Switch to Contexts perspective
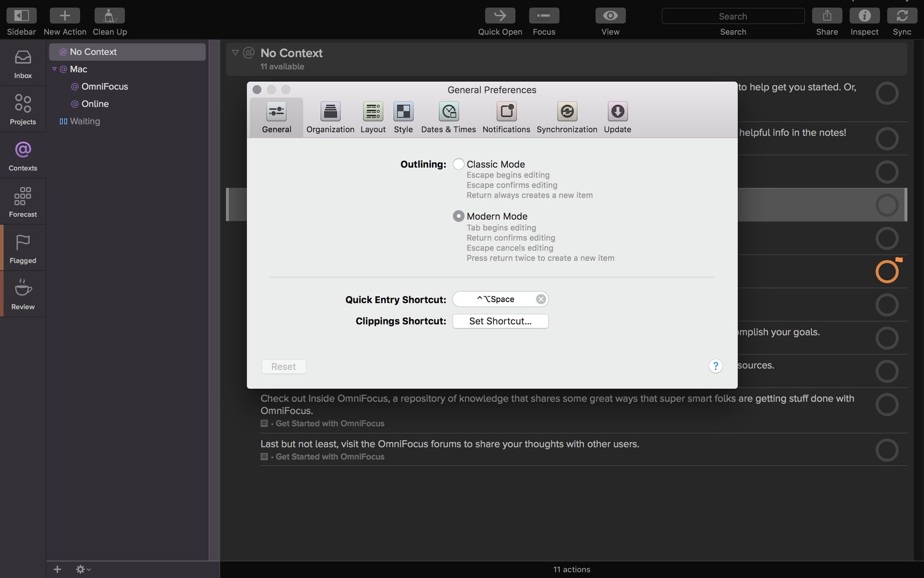 [x=23, y=156]
